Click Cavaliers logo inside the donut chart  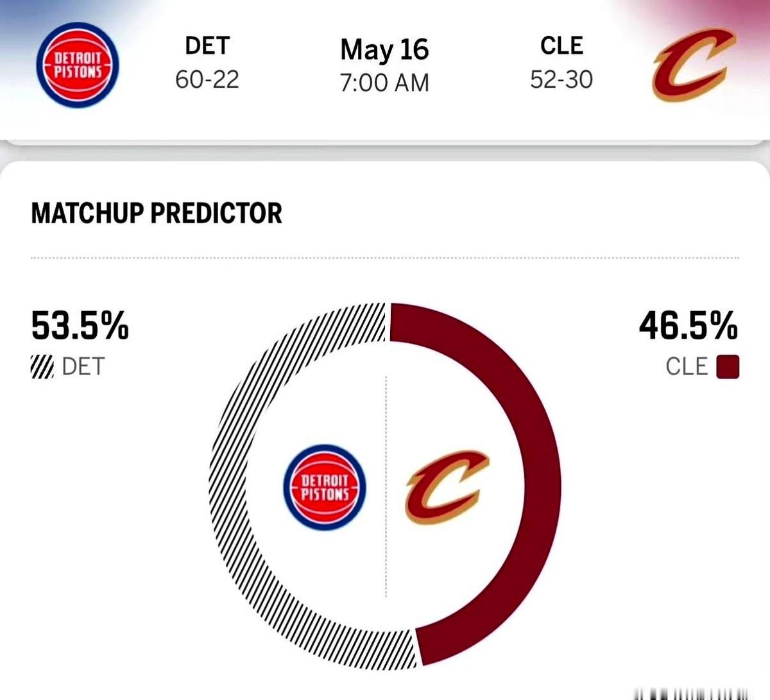[x=447, y=487]
